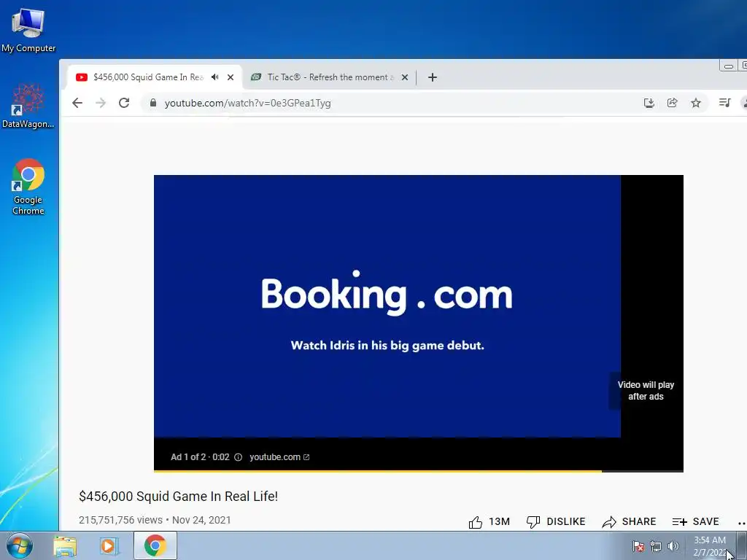Open more actions ellipsis below video
This screenshot has width=747, height=560.
click(x=741, y=523)
